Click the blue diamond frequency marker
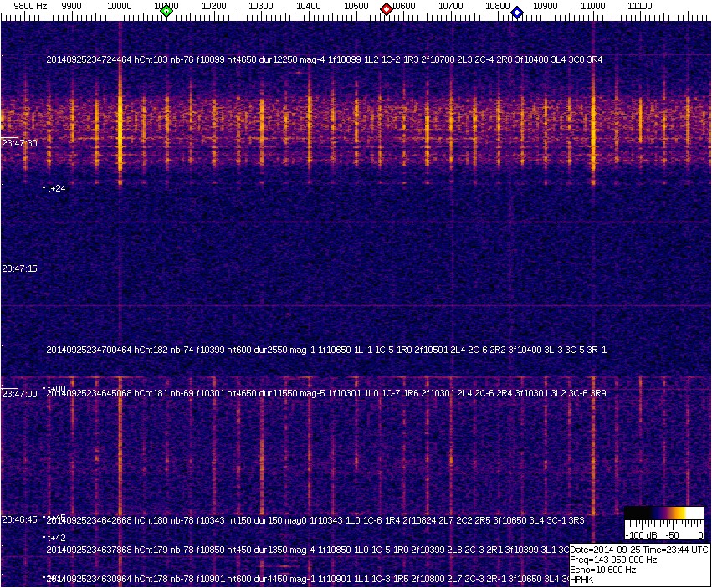The image size is (712, 588). click(517, 13)
